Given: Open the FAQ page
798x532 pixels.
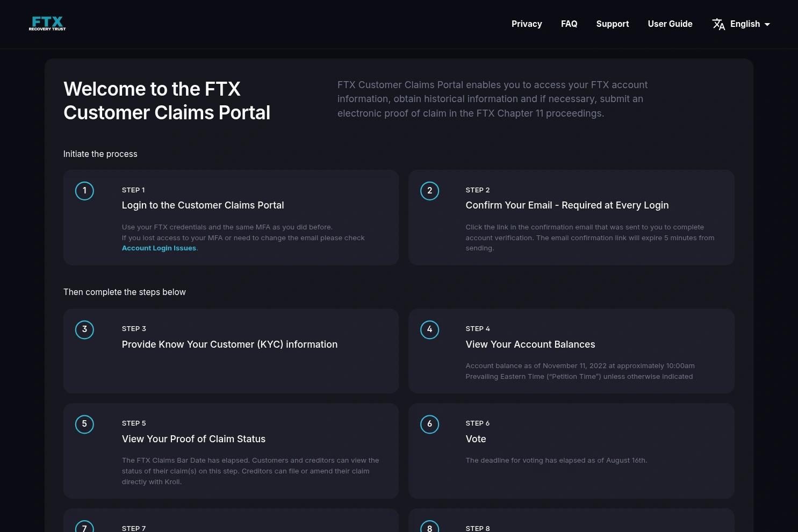Looking at the screenshot, I should coord(569,24).
